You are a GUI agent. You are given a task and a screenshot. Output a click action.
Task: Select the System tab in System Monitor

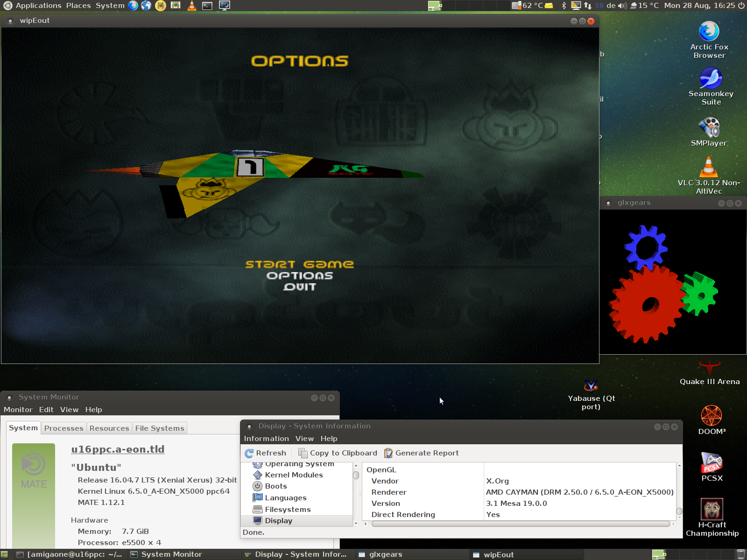coord(23,428)
